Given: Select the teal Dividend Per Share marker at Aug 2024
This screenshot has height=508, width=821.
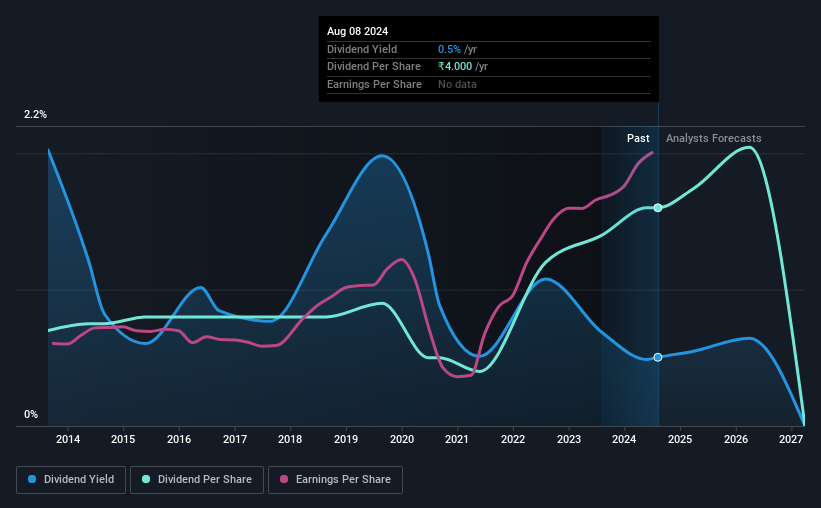Looking at the screenshot, I should tap(658, 208).
